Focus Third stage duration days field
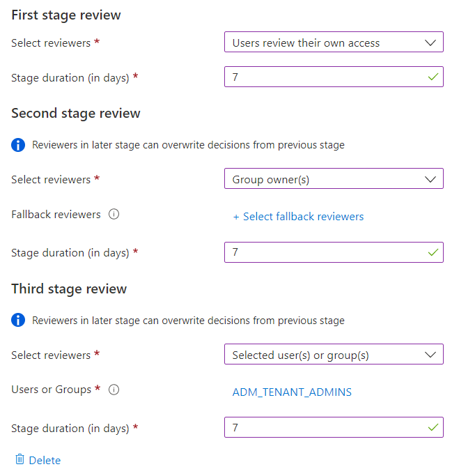 tap(320, 427)
